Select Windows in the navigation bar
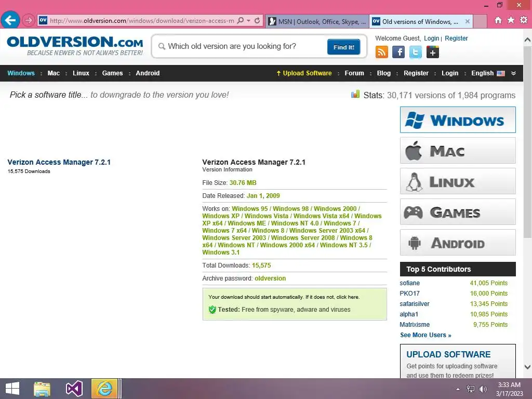The height and width of the screenshot is (399, 532). [x=21, y=73]
